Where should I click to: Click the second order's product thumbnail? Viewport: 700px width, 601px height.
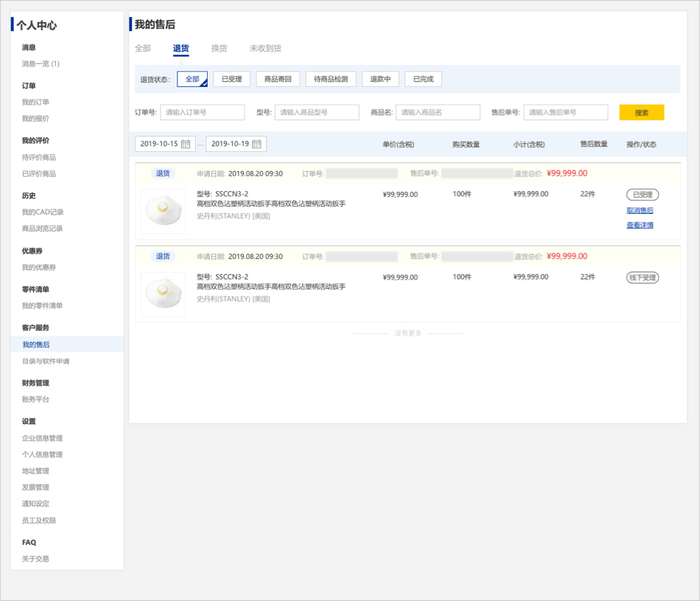[x=163, y=294]
